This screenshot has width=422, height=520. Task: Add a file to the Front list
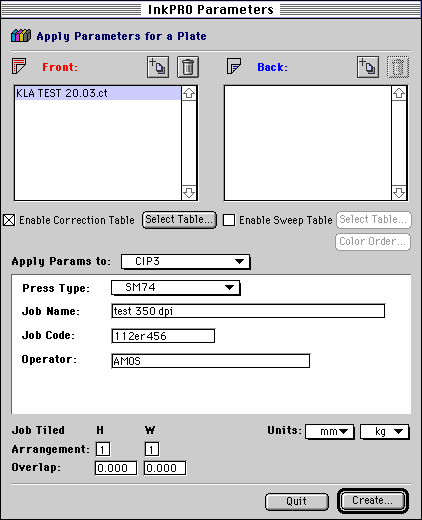click(158, 67)
